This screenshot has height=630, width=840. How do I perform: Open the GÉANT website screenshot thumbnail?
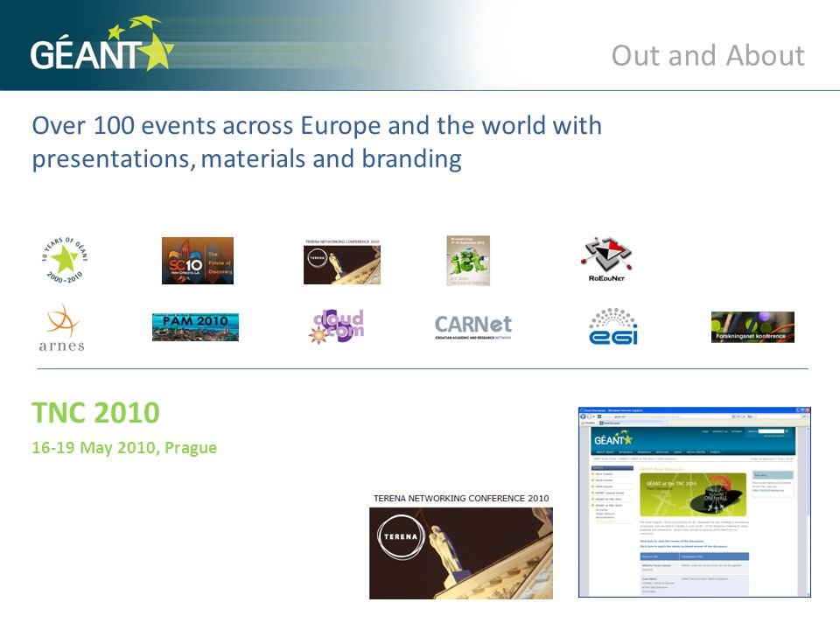(694, 502)
